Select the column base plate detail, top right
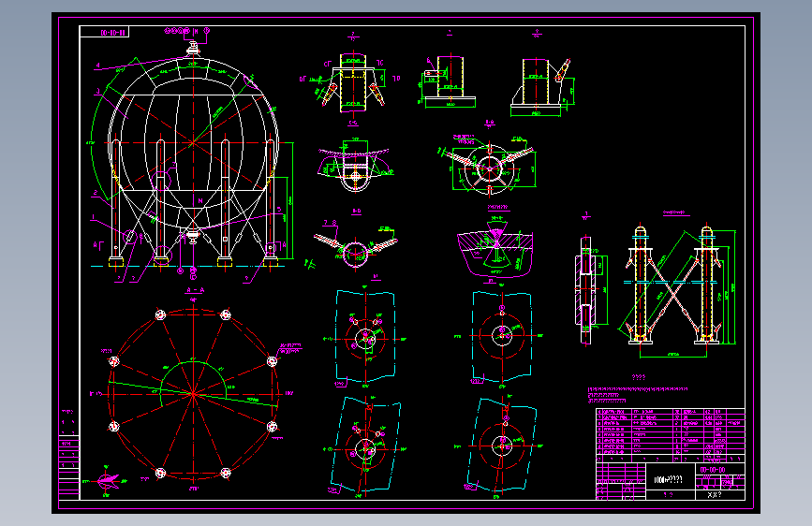The width and height of the screenshot is (812, 526). tap(540, 87)
